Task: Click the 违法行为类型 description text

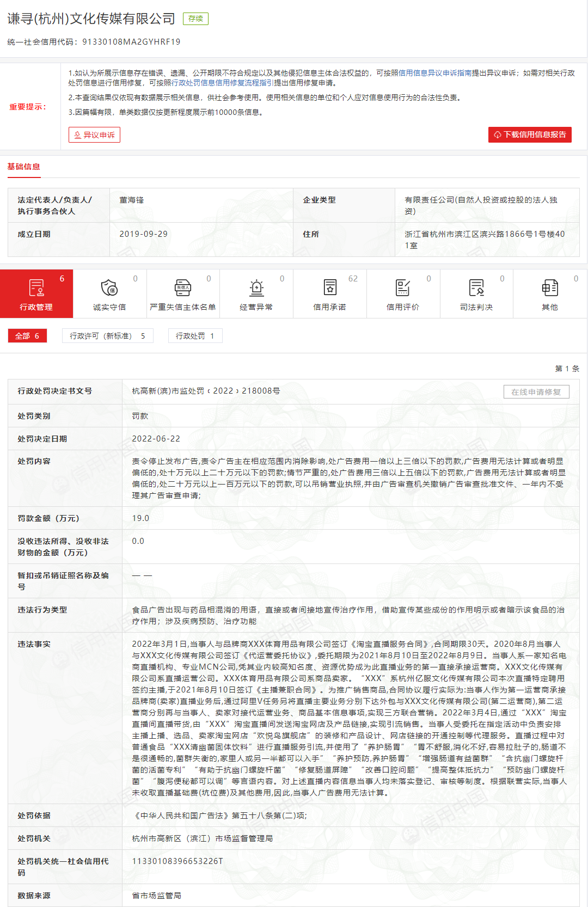Action: (x=348, y=616)
